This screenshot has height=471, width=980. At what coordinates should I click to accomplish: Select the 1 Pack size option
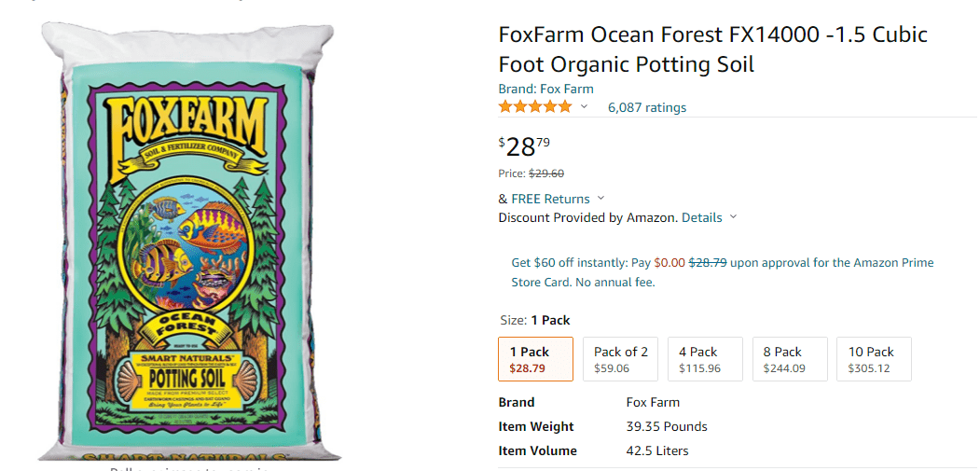coord(535,359)
